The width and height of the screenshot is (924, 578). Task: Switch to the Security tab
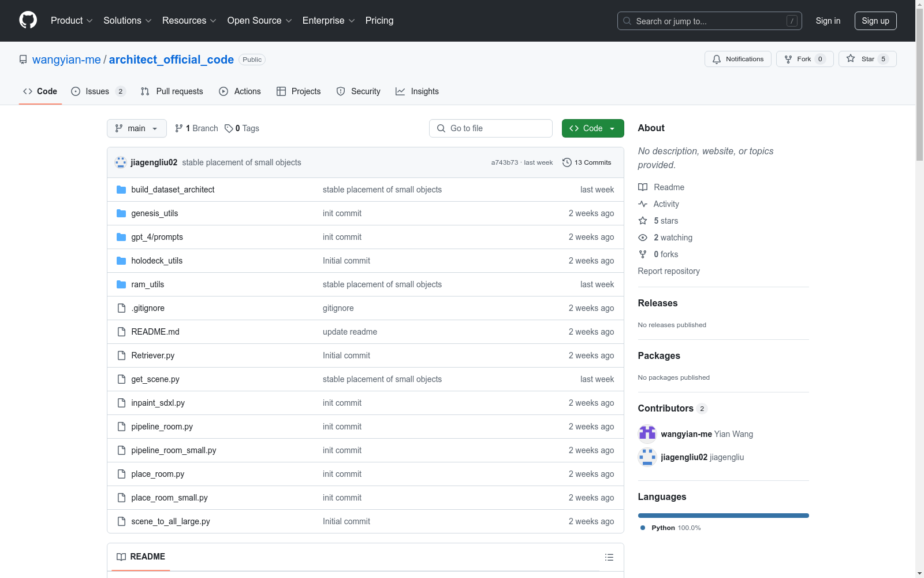pos(359,91)
